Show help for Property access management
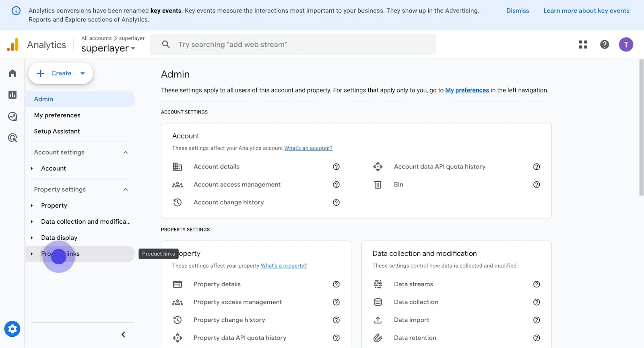Image resolution: width=644 pixels, height=348 pixels. pos(336,302)
